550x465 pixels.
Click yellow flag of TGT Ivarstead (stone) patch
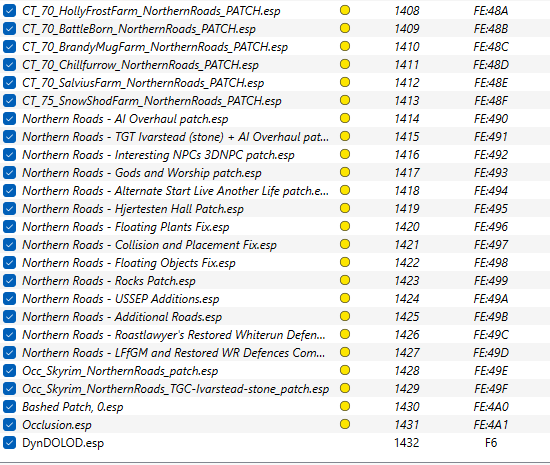(x=345, y=136)
